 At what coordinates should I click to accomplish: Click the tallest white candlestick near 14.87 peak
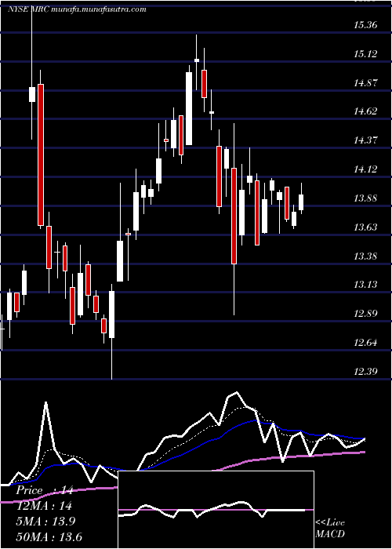coord(189,108)
